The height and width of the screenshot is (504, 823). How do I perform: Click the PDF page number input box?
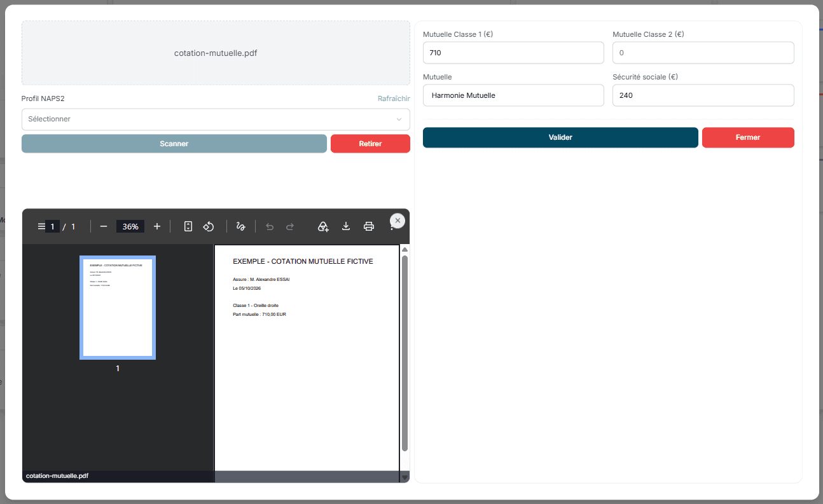point(53,226)
